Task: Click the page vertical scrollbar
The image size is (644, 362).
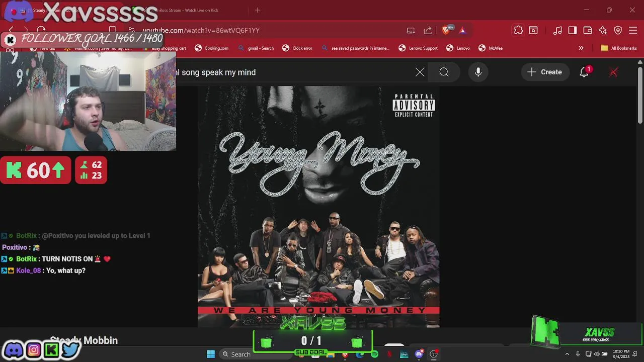Action: click(640, 96)
